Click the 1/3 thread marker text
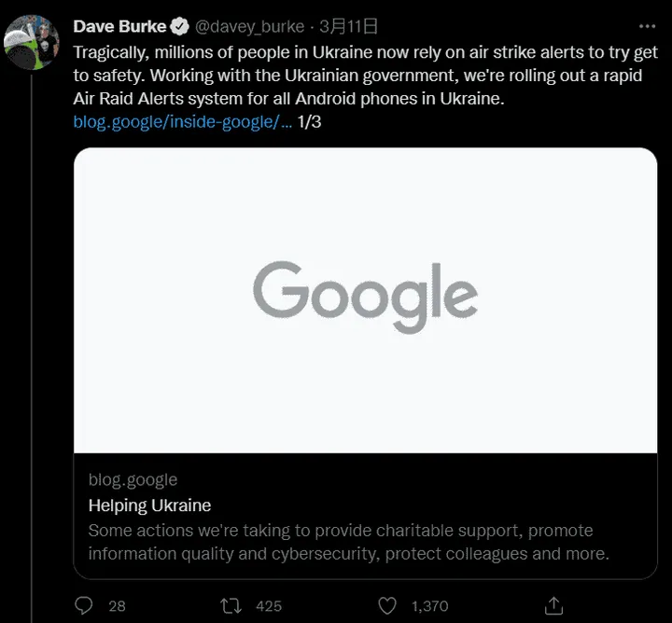 [x=309, y=121]
